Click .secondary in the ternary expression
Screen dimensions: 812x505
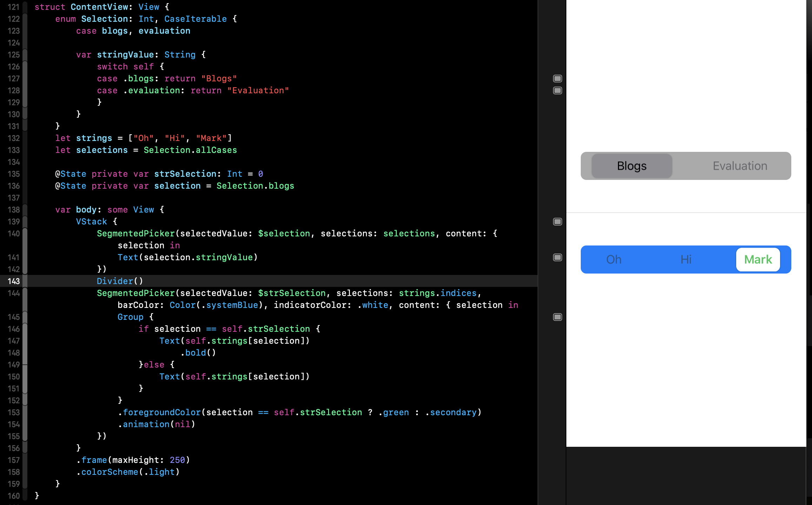[451, 412]
